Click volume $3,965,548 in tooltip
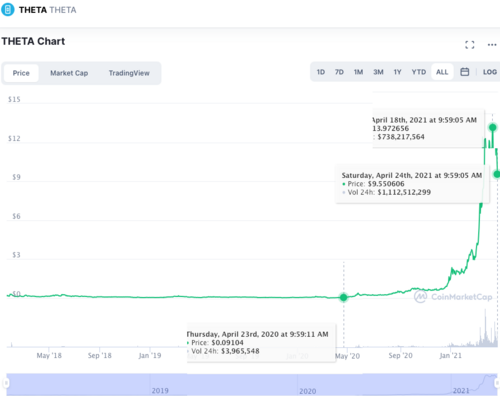Image resolution: width=500 pixels, height=396 pixels. 240,351
